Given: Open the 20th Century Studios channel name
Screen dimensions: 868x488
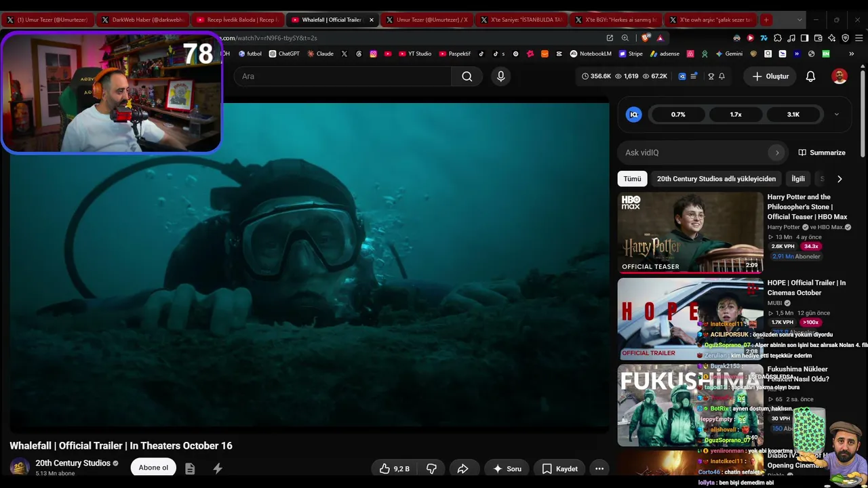Looking at the screenshot, I should (73, 463).
